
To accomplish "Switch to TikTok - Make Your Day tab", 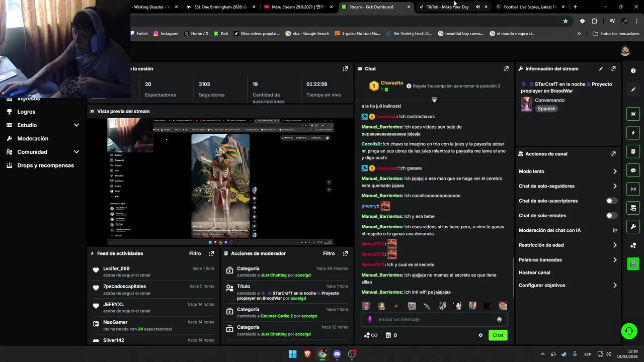I will click(447, 7).
